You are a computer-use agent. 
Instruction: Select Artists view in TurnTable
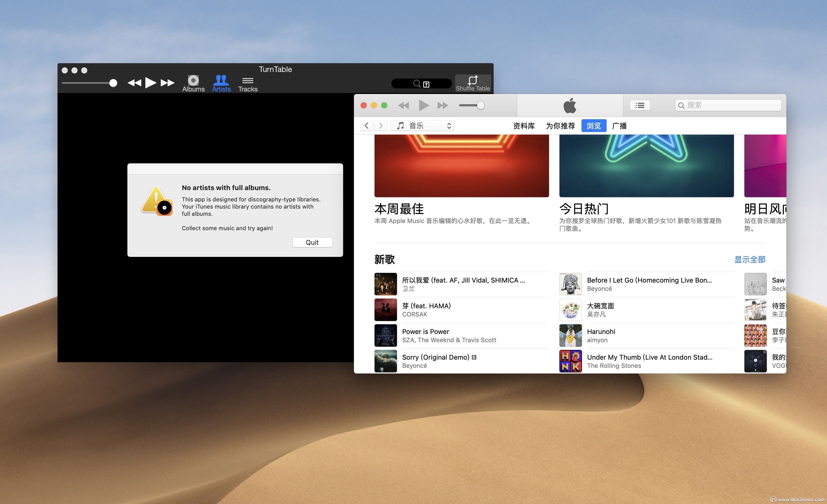click(x=221, y=83)
